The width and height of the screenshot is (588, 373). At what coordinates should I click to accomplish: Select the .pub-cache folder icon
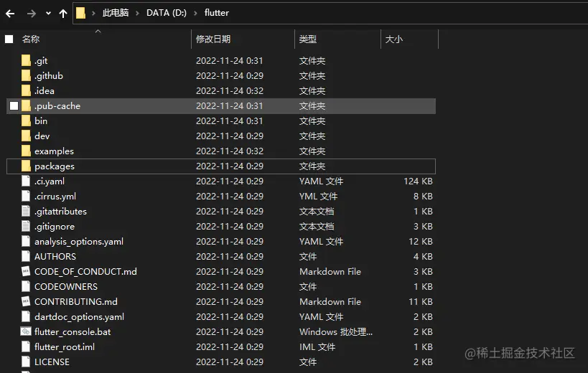(x=26, y=105)
